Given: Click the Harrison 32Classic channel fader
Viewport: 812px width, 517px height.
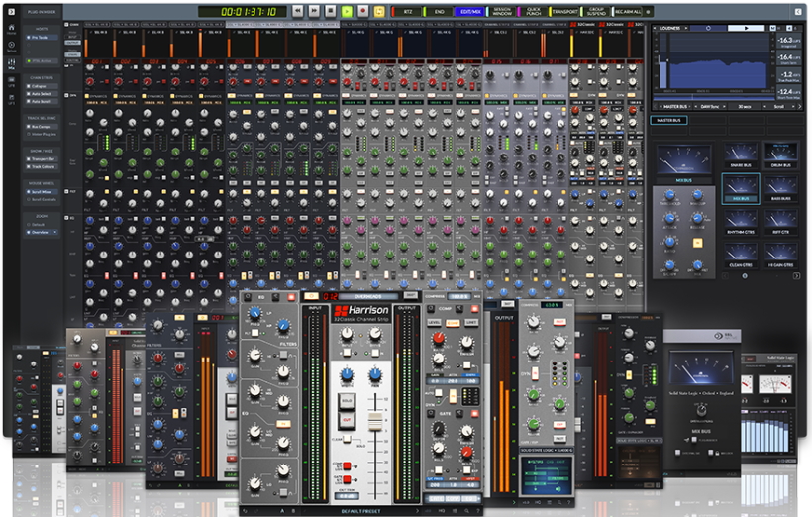Looking at the screenshot, I should tap(375, 421).
